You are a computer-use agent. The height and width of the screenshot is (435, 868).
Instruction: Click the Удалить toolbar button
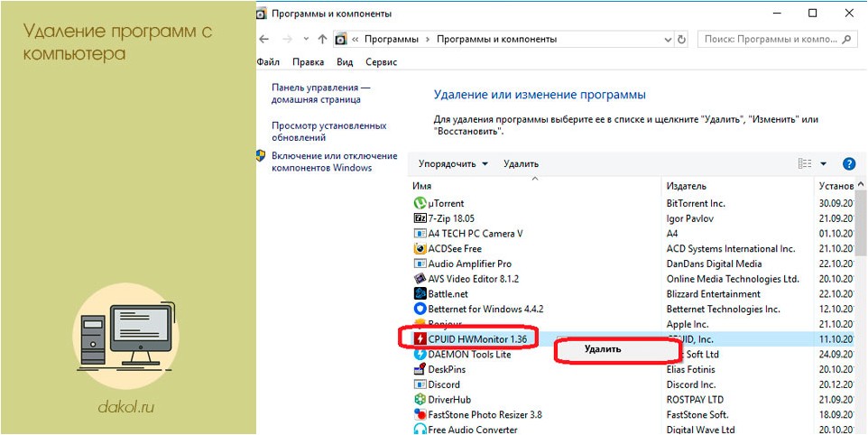521,164
